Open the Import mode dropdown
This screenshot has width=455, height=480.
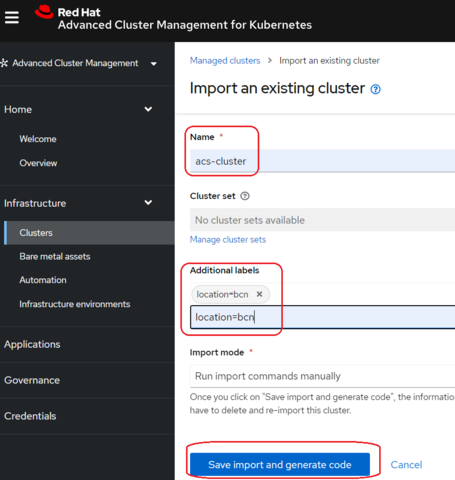pyautogui.click(x=322, y=376)
